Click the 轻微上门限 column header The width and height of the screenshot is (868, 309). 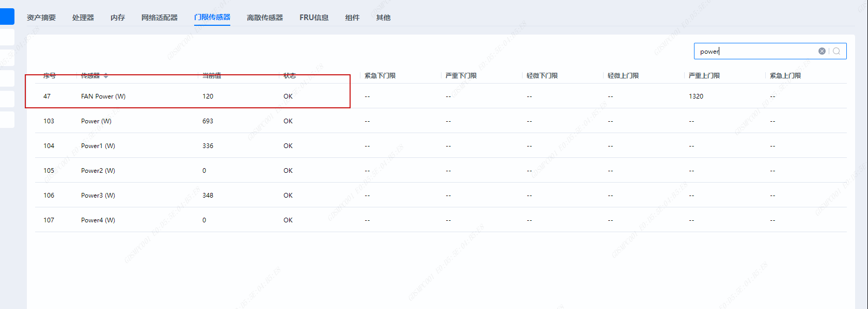(623, 76)
